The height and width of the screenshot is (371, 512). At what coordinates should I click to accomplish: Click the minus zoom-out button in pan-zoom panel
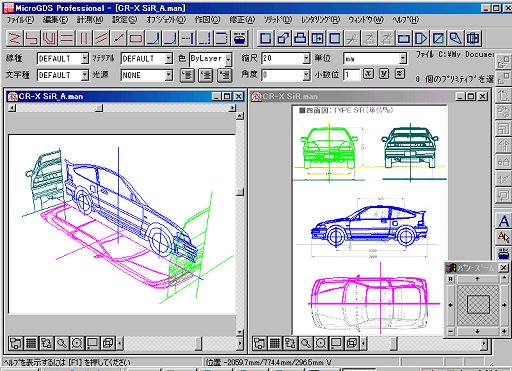[451, 331]
